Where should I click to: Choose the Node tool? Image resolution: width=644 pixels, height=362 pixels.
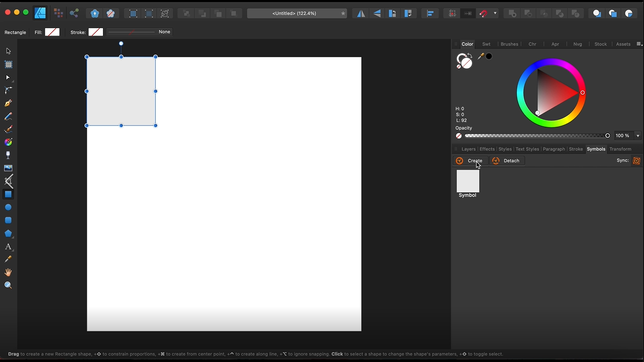(8, 77)
